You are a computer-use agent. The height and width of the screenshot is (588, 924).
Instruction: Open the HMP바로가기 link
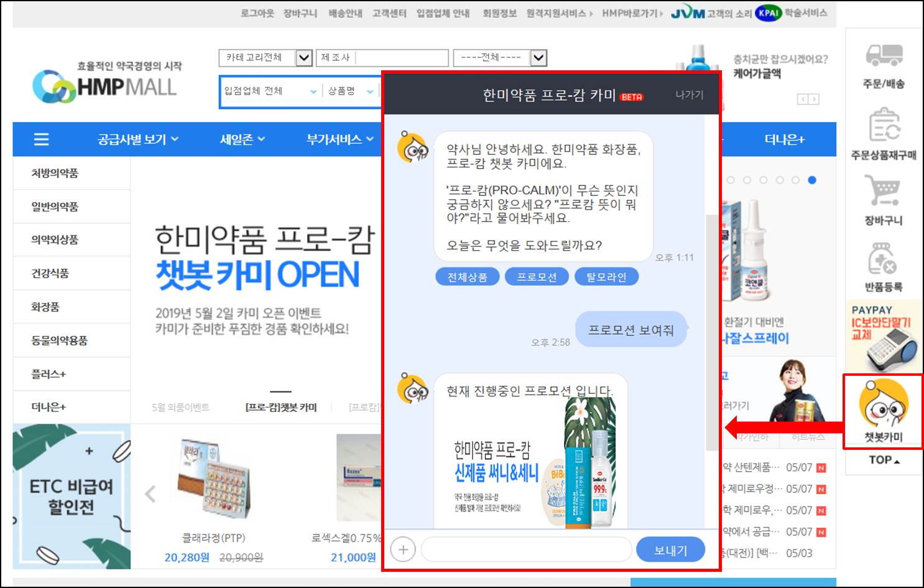click(x=632, y=13)
